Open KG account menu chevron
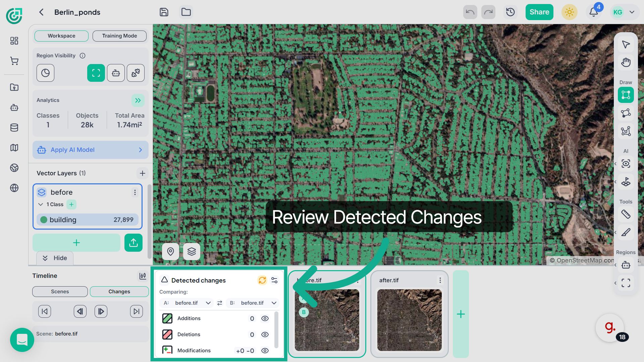This screenshot has height=362, width=644. coord(632,12)
